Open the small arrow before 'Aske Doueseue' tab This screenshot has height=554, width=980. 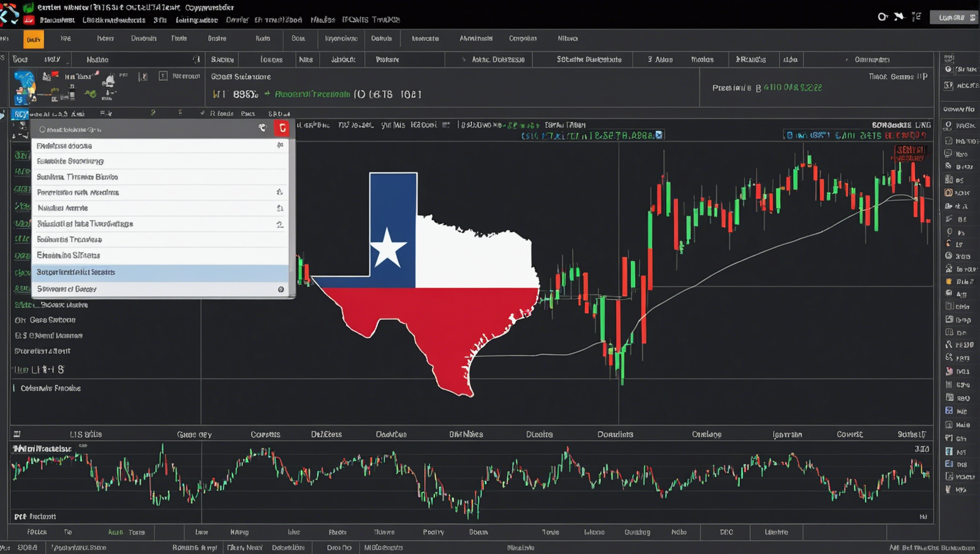pyautogui.click(x=464, y=60)
